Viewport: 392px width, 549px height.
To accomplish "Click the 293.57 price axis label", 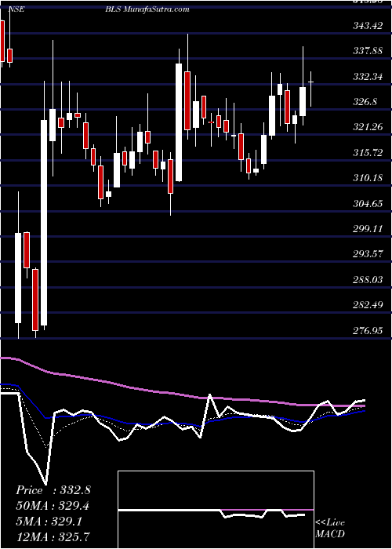I will click(x=368, y=254).
